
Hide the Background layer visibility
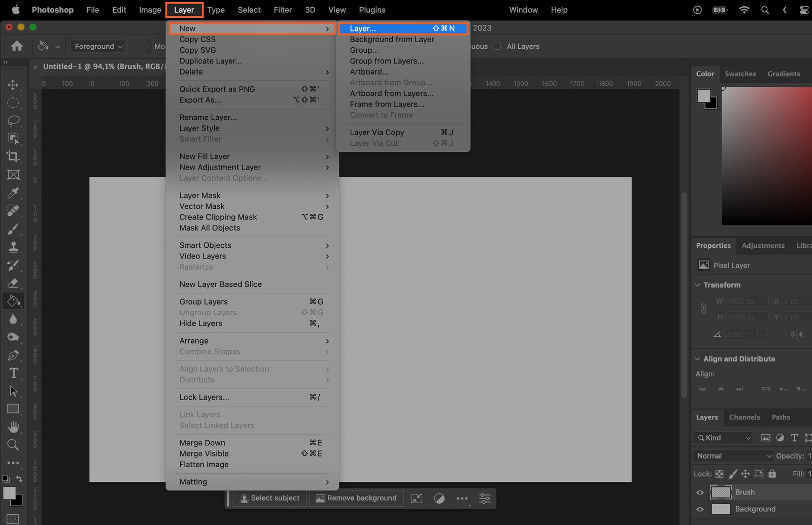700,509
